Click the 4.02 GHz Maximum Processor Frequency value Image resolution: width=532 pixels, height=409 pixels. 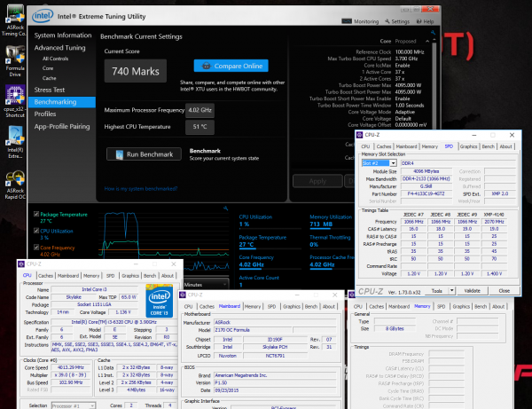point(199,110)
